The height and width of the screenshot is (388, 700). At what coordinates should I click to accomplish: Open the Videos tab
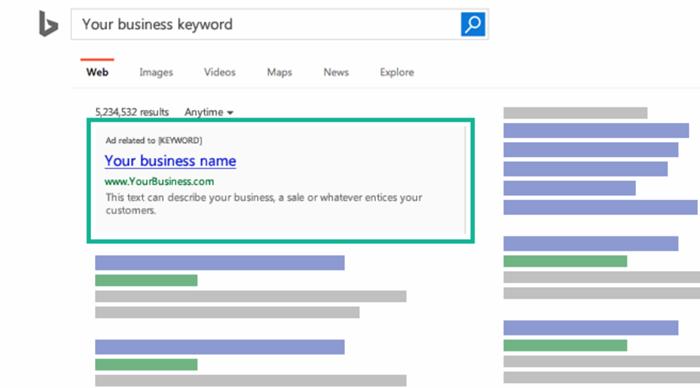(220, 72)
